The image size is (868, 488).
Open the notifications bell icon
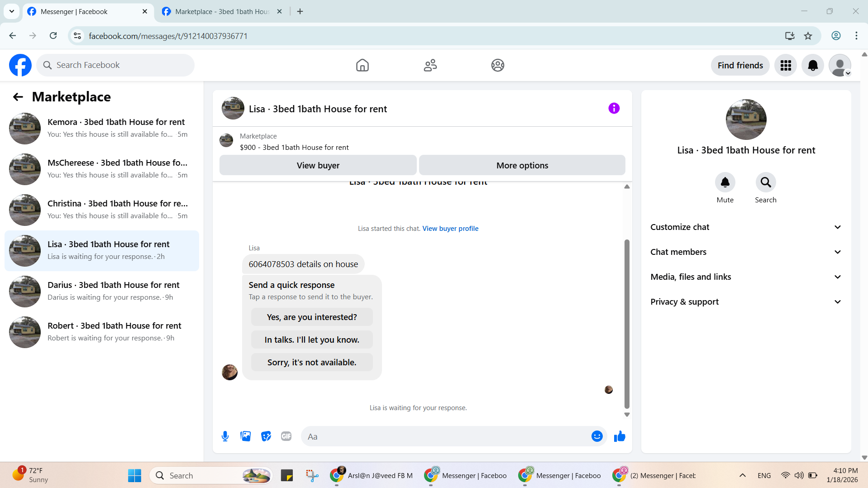click(x=813, y=65)
